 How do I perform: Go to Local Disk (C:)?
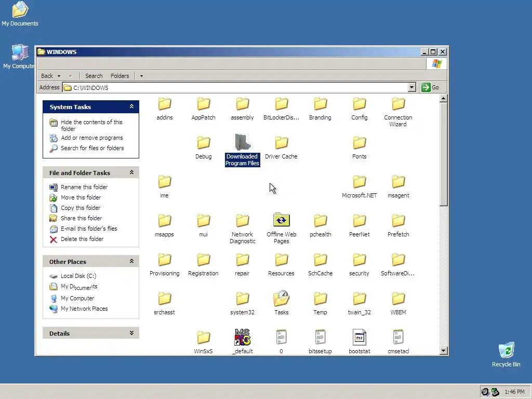coord(78,276)
